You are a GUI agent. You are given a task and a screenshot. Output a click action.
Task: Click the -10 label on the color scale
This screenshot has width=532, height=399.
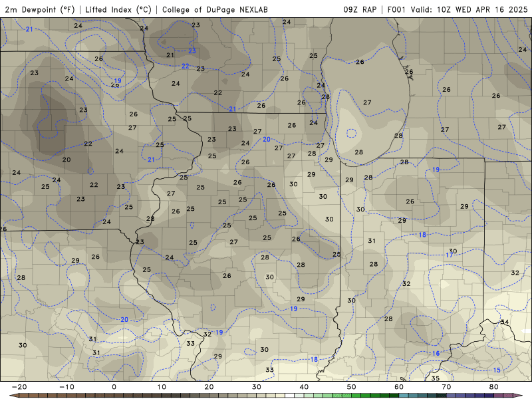[67, 387]
